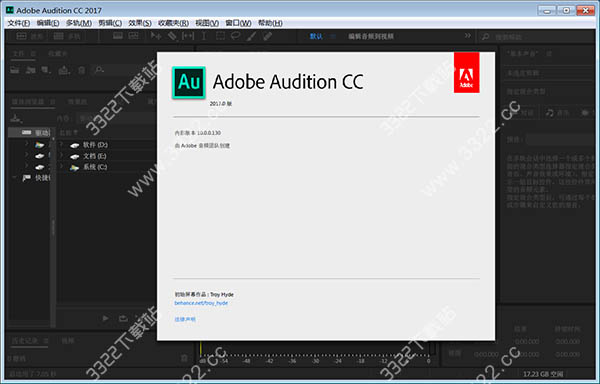Screen dimensions: 600x384
Task: Click the Open File icon in Files panel
Action: pyautogui.click(x=15, y=70)
